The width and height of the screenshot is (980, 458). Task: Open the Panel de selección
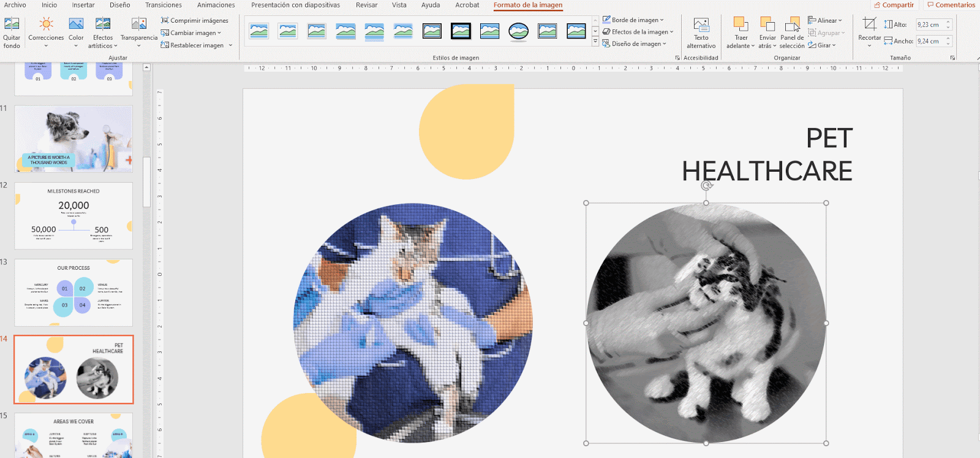click(x=792, y=33)
